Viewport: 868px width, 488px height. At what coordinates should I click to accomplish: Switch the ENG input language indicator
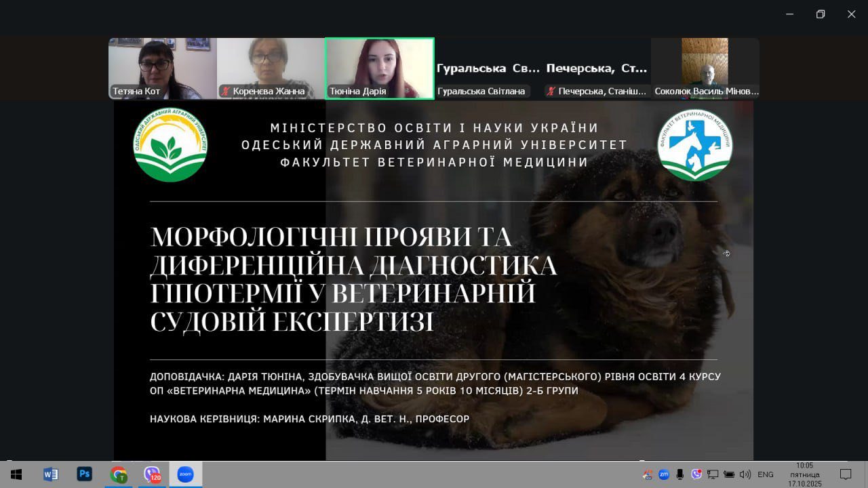[766, 474]
